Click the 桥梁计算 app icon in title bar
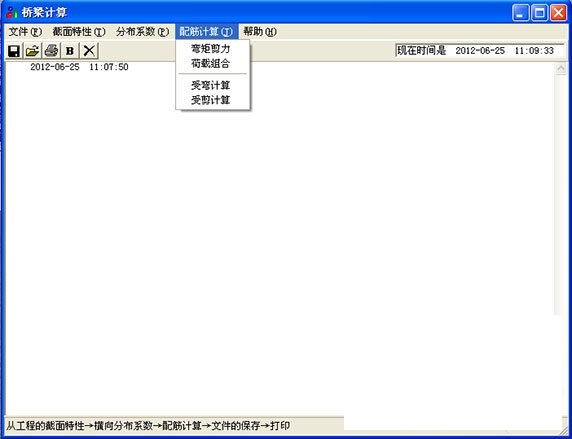The image size is (572, 439). pyautogui.click(x=12, y=13)
